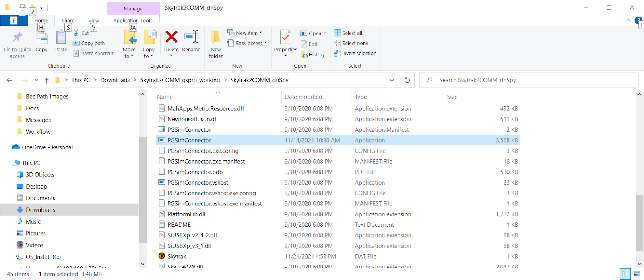This screenshot has height=280, width=644.
Task: Refresh the current folder view
Action: coord(407,80)
